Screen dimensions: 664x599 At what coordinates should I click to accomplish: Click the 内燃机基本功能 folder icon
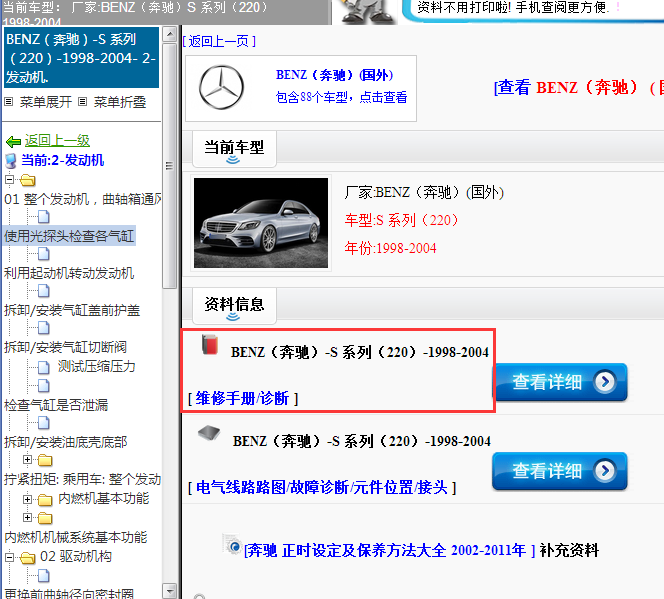[45, 500]
